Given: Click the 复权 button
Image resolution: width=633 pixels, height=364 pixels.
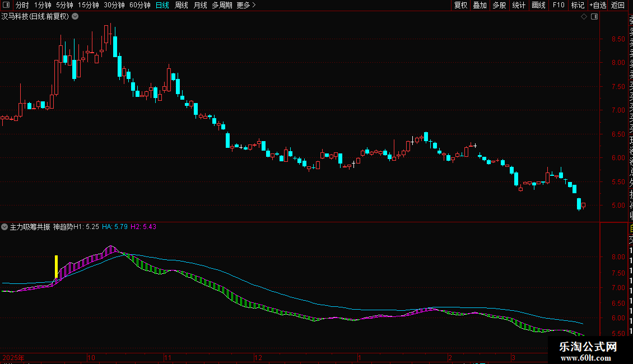Looking at the screenshot, I should 460,5.
